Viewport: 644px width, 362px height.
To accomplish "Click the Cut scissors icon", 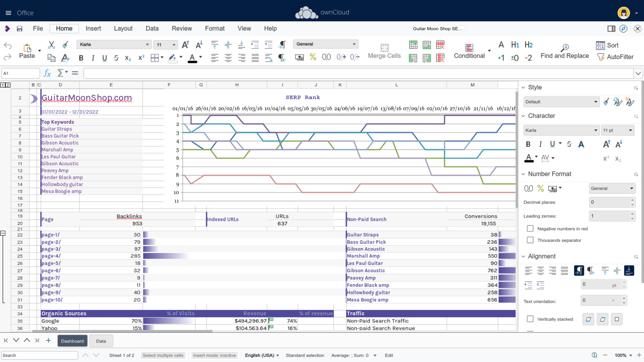I will click(x=51, y=45).
